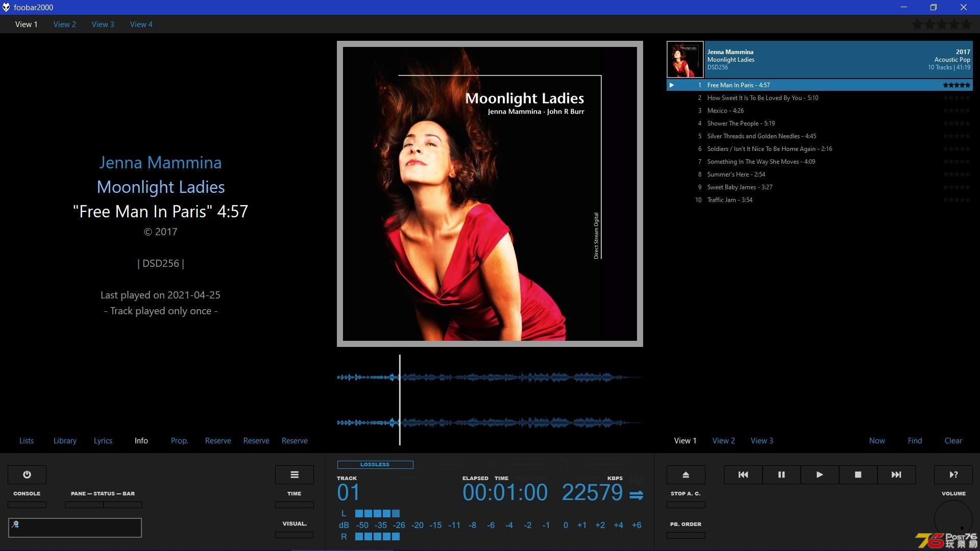The width and height of the screenshot is (980, 551).
Task: Toggle the STOP A. C. indicator bar
Action: [x=686, y=505]
